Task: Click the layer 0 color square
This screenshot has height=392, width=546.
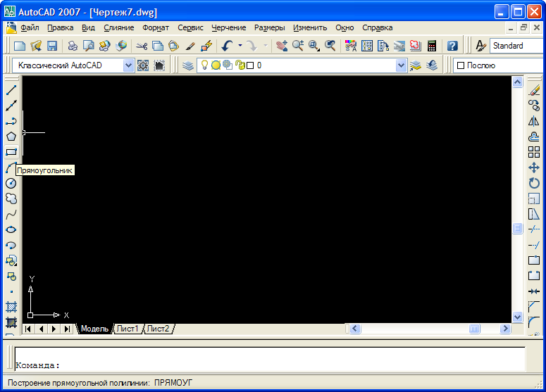Action: 250,65
